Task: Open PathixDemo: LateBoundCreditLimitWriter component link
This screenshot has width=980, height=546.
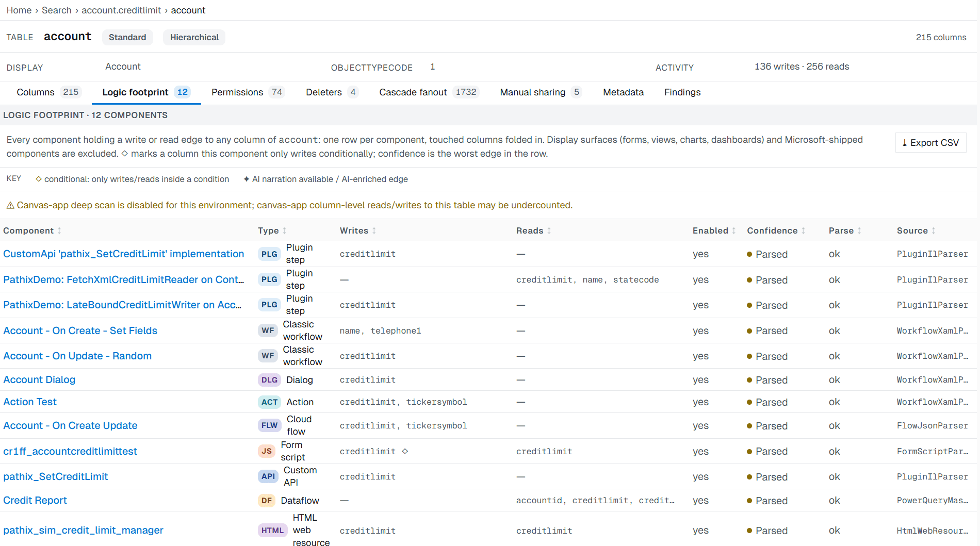Action: click(x=122, y=305)
